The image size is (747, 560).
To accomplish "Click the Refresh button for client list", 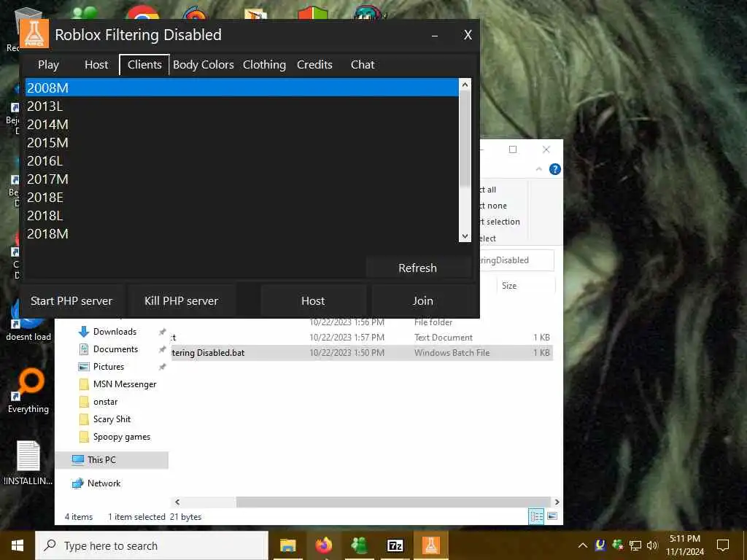I will pyautogui.click(x=418, y=268).
